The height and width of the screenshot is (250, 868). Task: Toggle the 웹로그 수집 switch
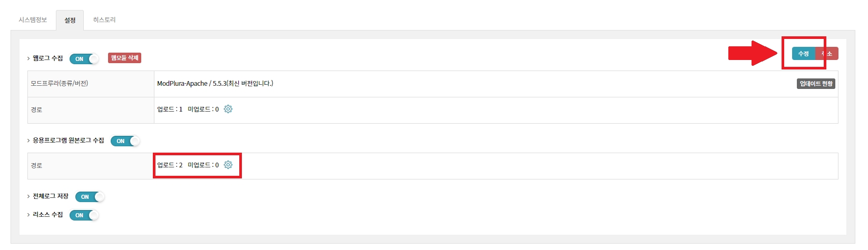(x=84, y=59)
